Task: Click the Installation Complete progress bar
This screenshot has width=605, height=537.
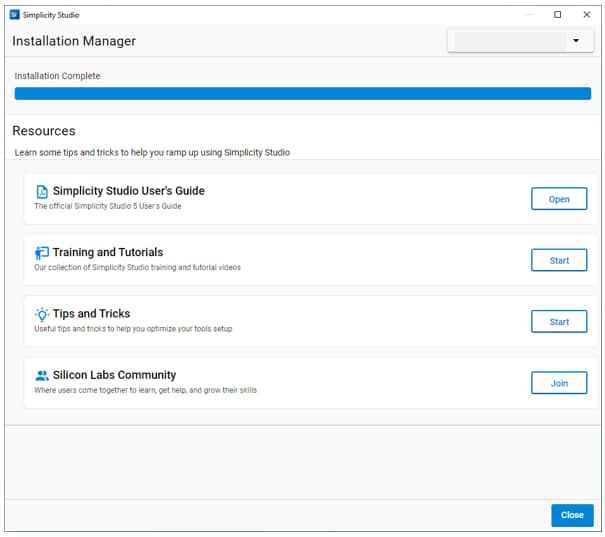Action: coord(303,94)
